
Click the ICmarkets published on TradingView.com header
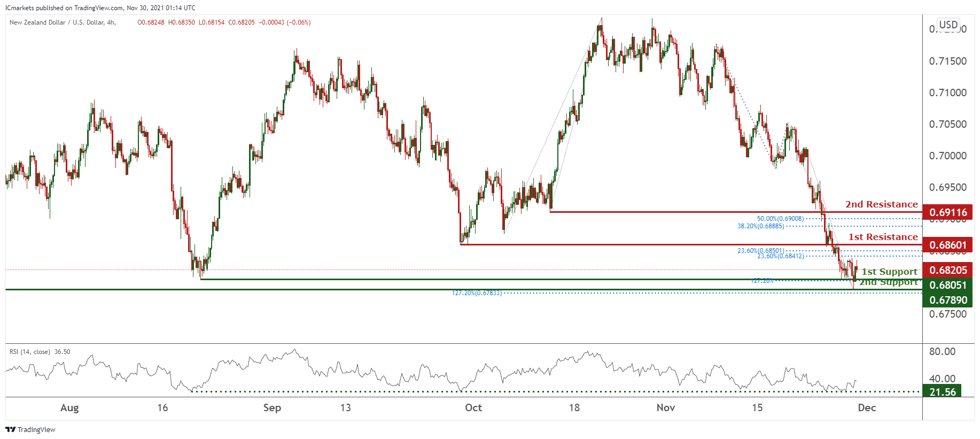[100, 8]
